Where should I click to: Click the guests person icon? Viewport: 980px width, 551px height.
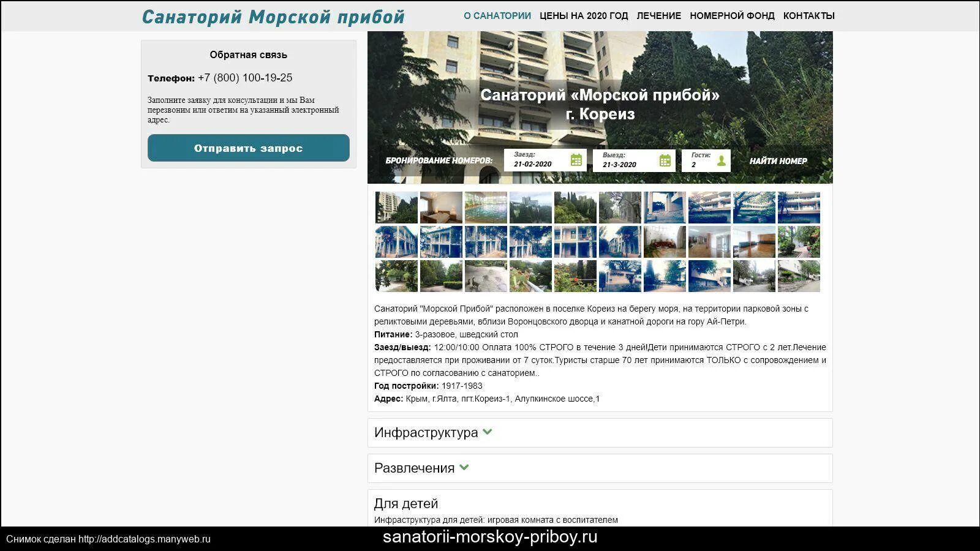[722, 160]
